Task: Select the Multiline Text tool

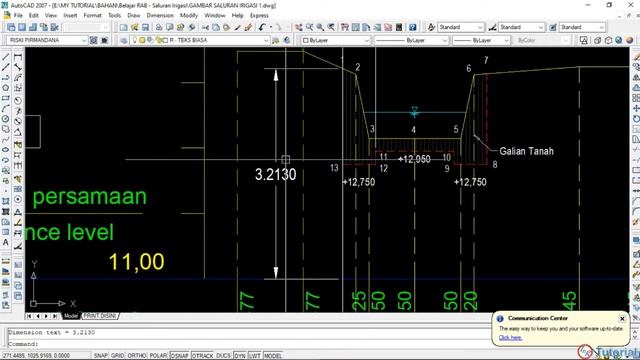Action: click(x=6, y=242)
